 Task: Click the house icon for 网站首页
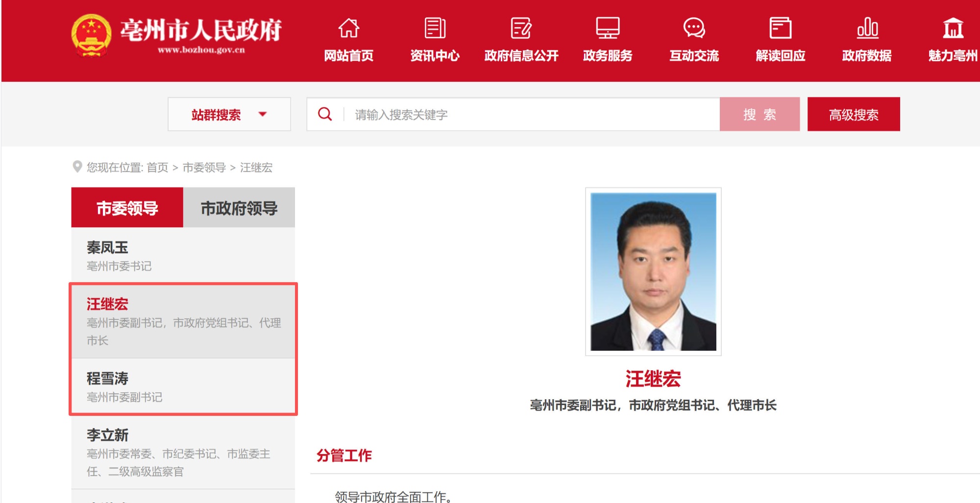348,28
